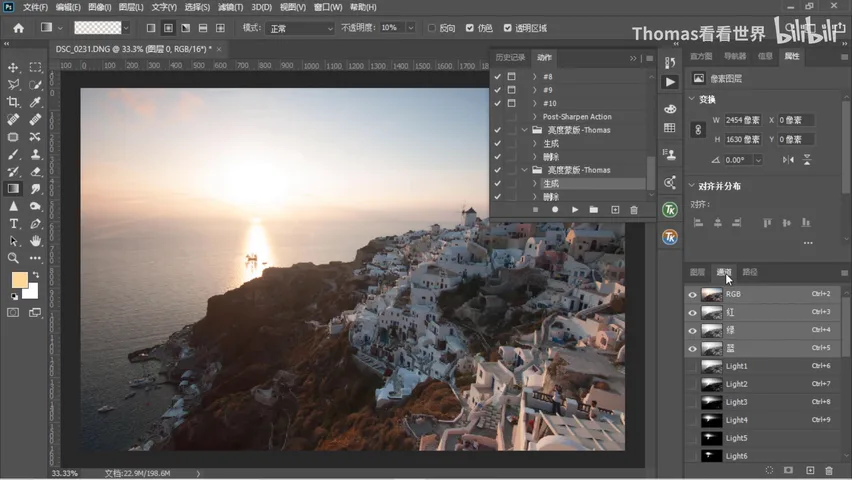The image size is (852, 480).
Task: Delete current channel with trash icon
Action: 829,470
